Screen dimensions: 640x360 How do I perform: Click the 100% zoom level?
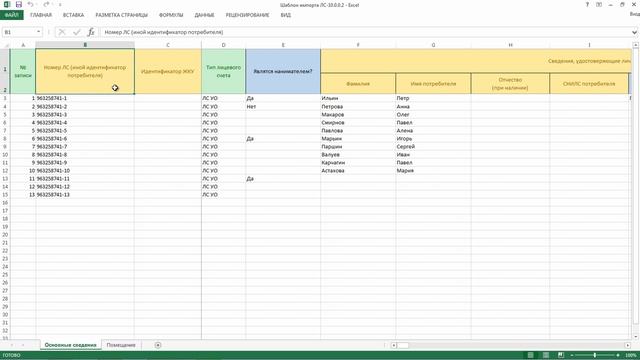631,355
